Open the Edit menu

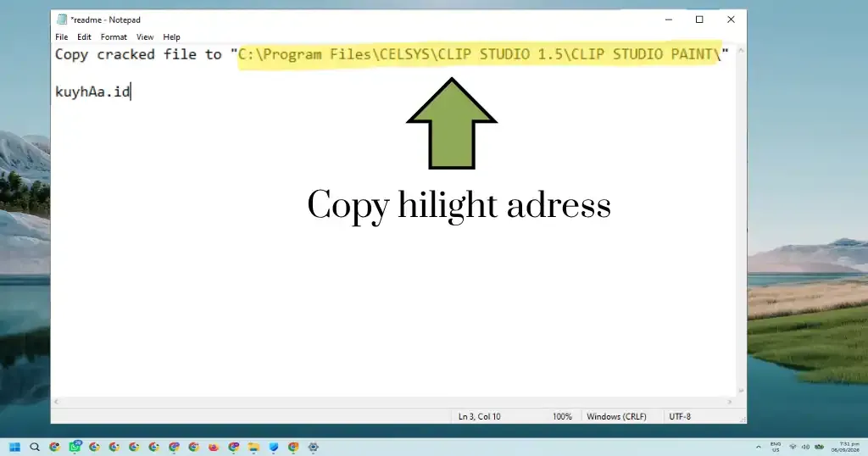click(x=84, y=37)
